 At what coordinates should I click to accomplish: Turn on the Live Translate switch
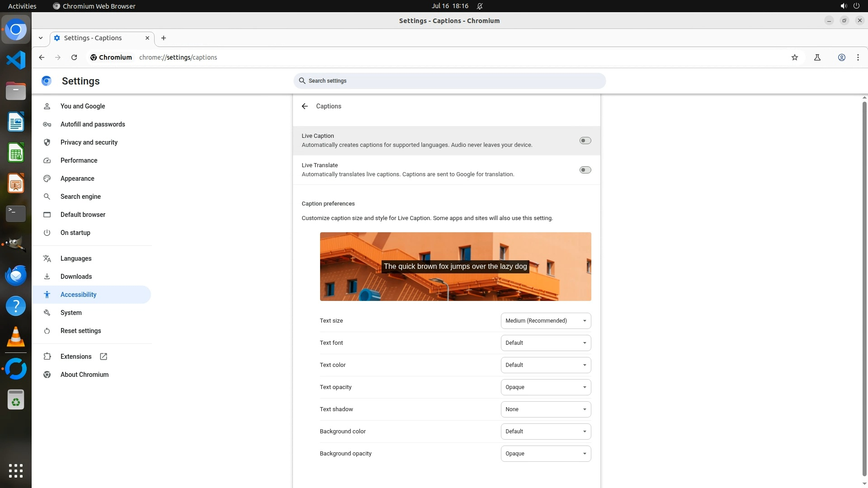(x=585, y=170)
